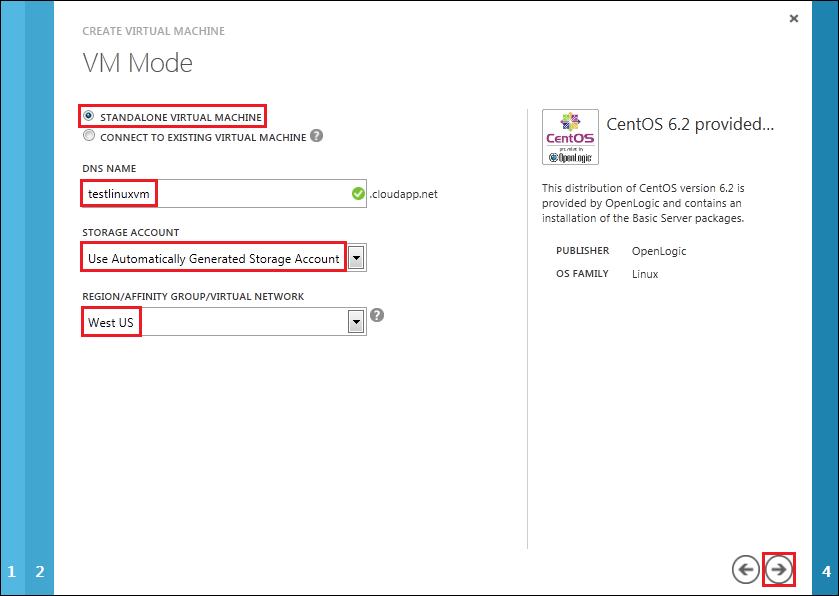Switch to wizard step 2
This screenshot has width=839, height=596.
[x=40, y=572]
